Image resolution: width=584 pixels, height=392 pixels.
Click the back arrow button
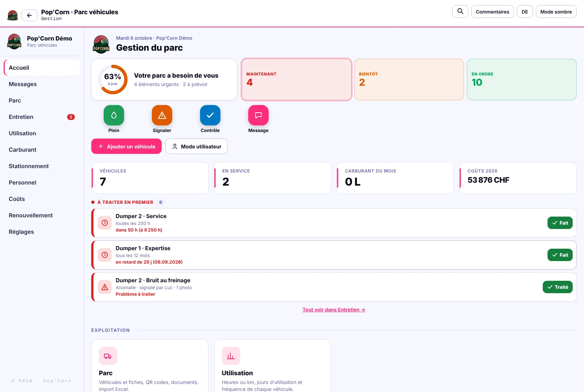click(30, 15)
